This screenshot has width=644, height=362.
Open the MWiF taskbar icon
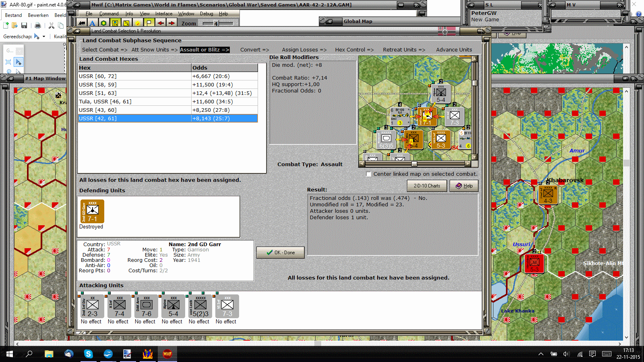click(x=167, y=354)
